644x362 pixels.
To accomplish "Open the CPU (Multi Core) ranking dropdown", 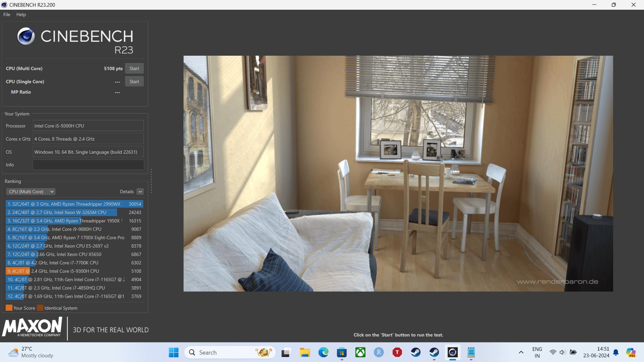I will [x=31, y=192].
